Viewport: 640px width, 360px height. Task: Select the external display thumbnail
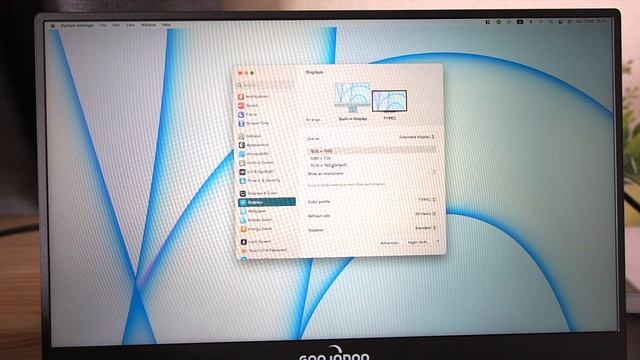pos(389,101)
